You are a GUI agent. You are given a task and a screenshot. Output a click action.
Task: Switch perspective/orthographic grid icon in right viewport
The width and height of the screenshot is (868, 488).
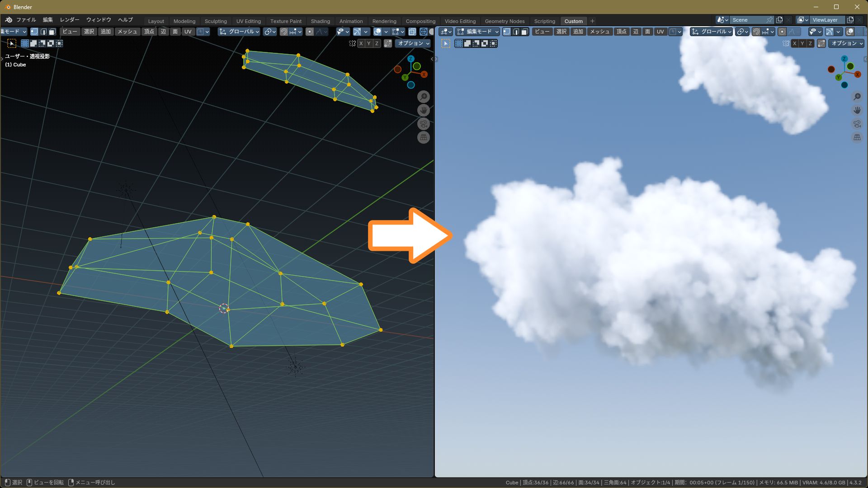(x=857, y=137)
